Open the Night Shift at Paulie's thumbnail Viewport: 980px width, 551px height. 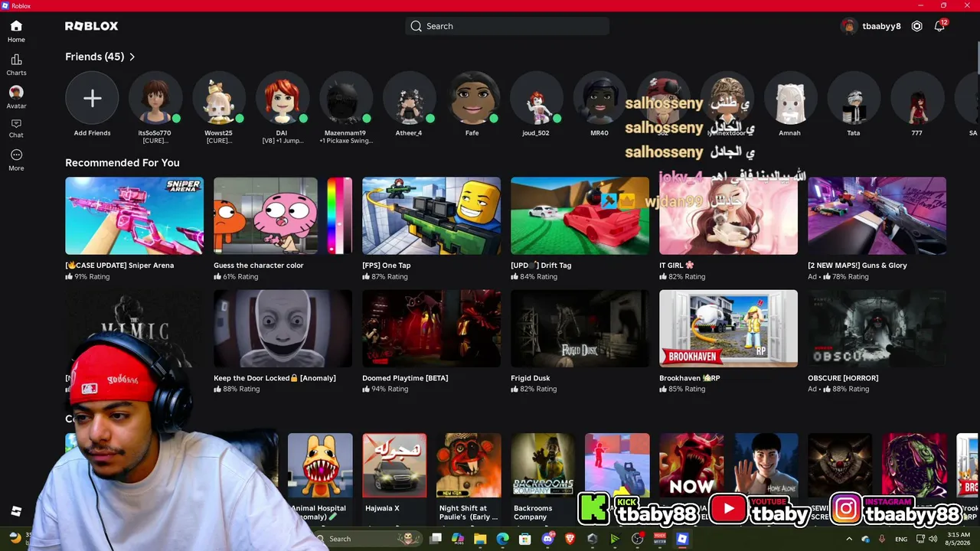[x=469, y=466]
